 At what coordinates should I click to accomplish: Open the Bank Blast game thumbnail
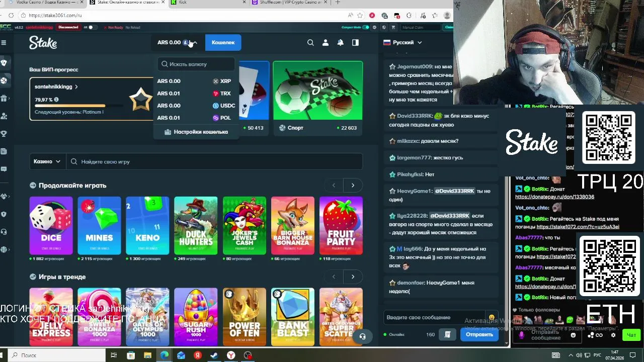(293, 317)
